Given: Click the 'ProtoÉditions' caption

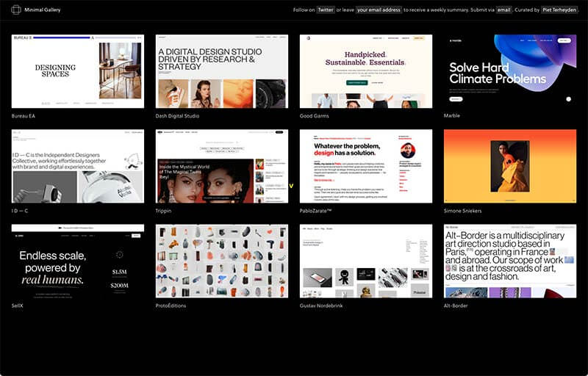Looking at the screenshot, I should pyautogui.click(x=171, y=305).
